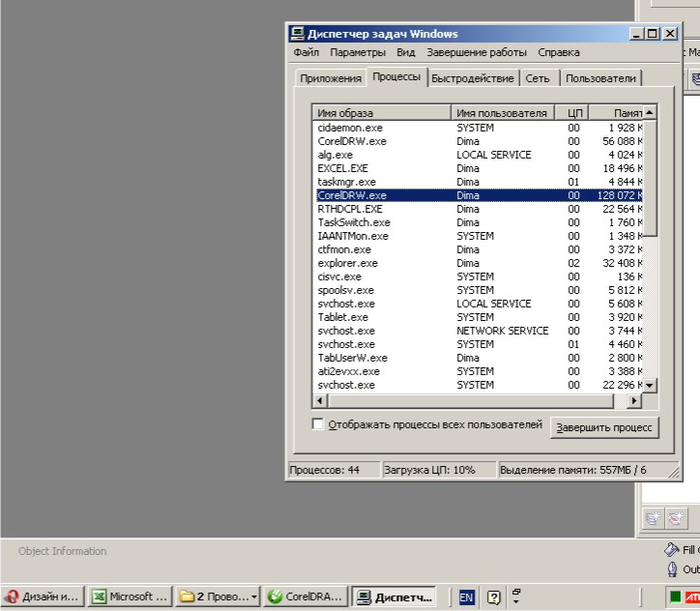Switch to the Быстродействие tab
This screenshot has height=611, width=700.
click(473, 78)
